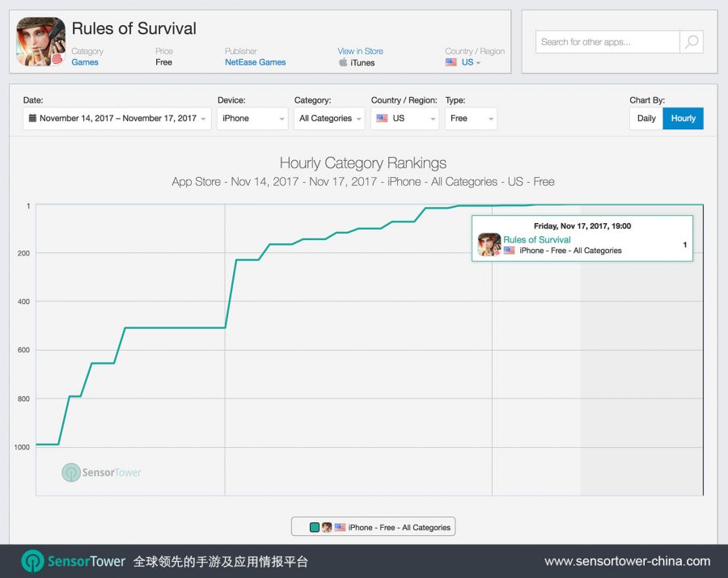Click the Rules of Survival app icon
728x578 pixels.
tap(41, 42)
